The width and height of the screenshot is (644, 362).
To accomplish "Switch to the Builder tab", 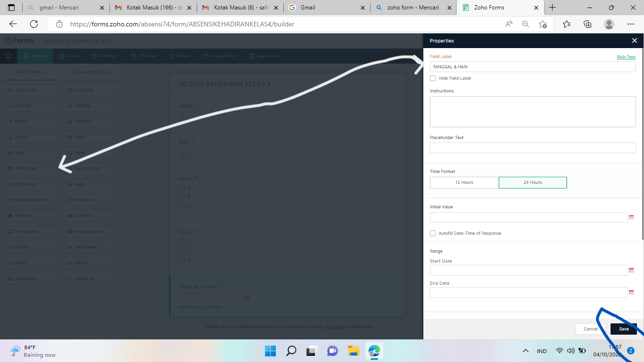I will 35,56.
